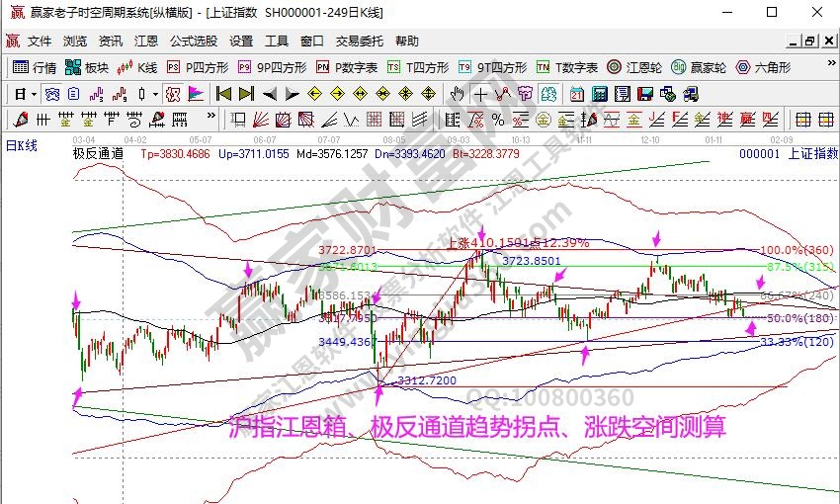Open the P四方形 square tool
840x504 pixels.
click(197, 68)
